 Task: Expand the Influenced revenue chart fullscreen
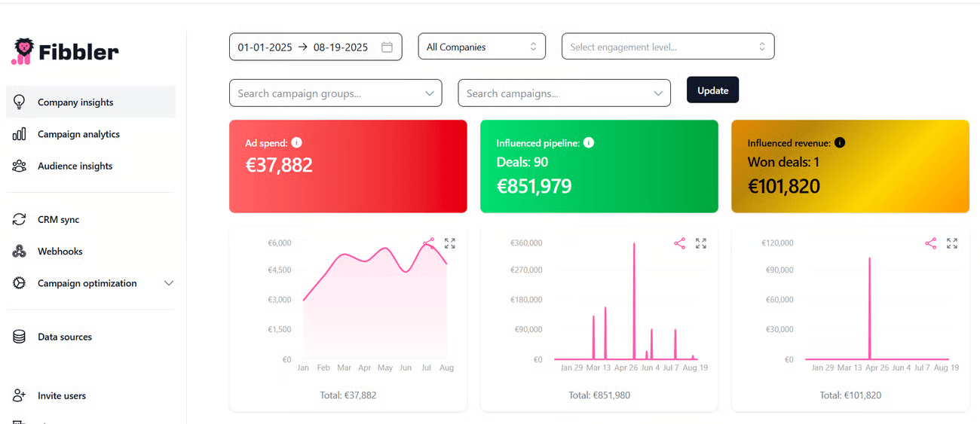pyautogui.click(x=952, y=243)
